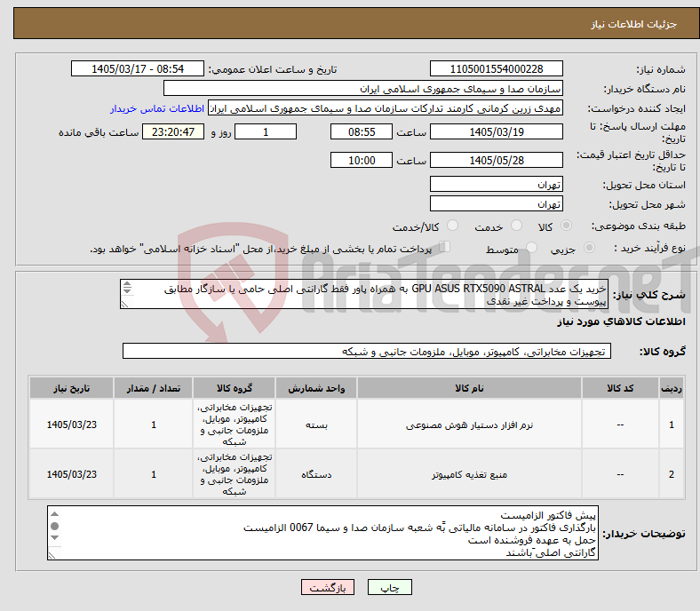Click the requester field مهدی زرین کرمانی
Viewport: 700px width, 611px height.
tap(386, 108)
